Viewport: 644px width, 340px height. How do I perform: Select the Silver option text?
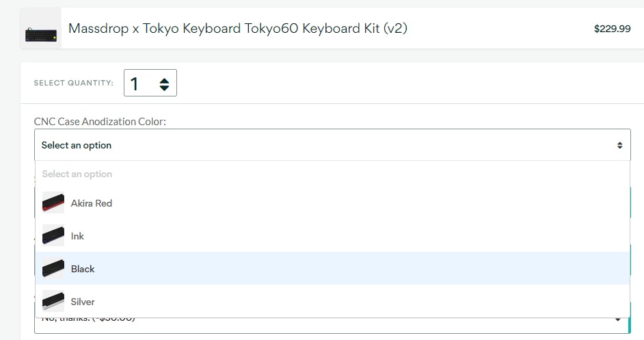pyautogui.click(x=83, y=302)
